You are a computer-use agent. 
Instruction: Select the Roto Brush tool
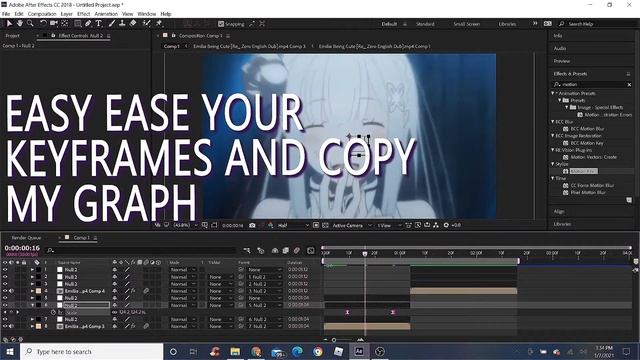tap(147, 24)
